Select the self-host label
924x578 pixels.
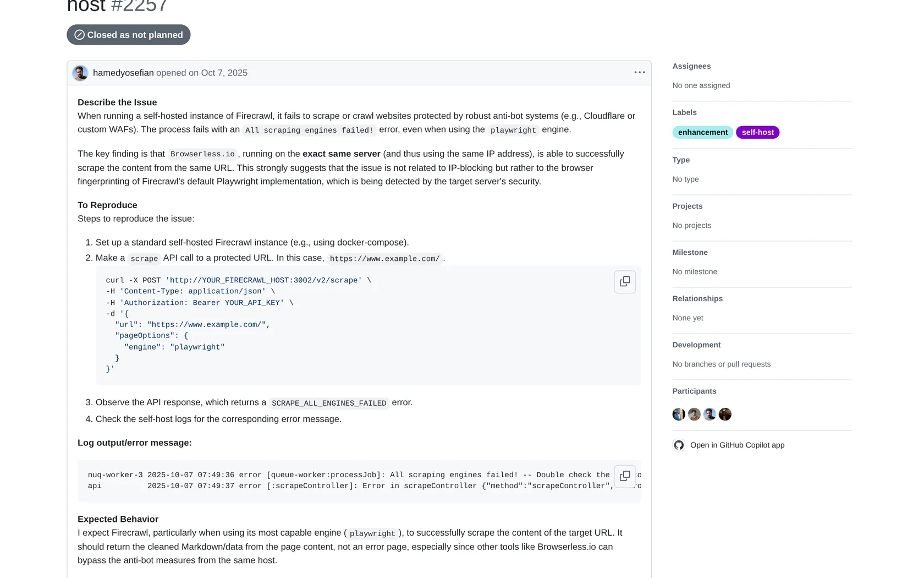757,133
